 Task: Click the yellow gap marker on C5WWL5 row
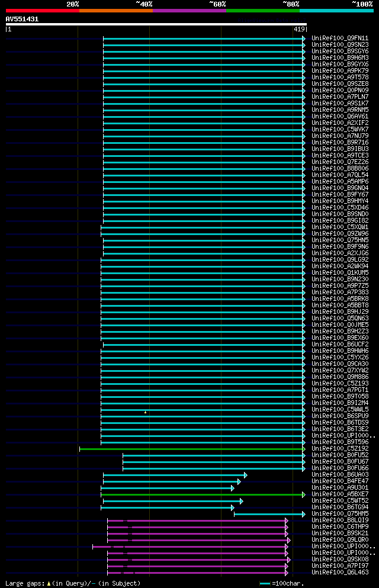coord(146,412)
